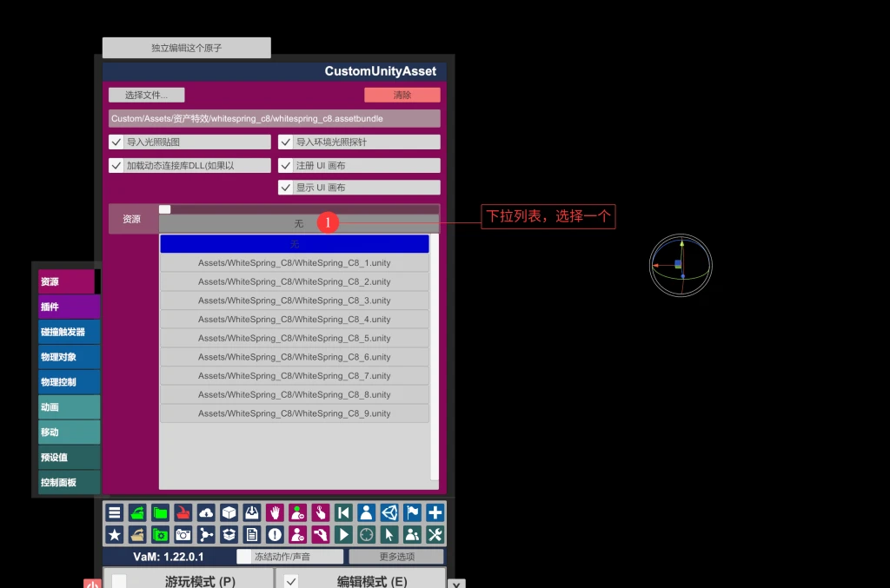
Task: Toggle the 显示 UI 画布 checkbox
Action: click(285, 188)
